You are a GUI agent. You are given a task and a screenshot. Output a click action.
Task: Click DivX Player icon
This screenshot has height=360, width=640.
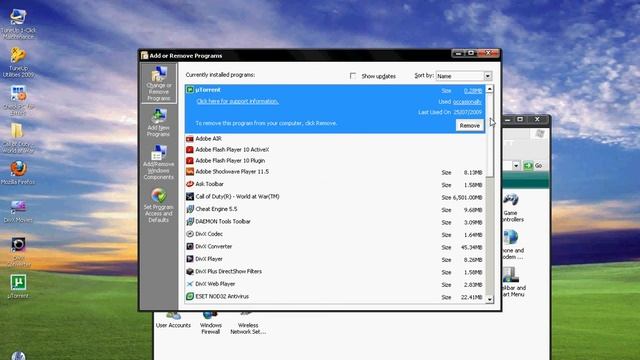[190, 259]
